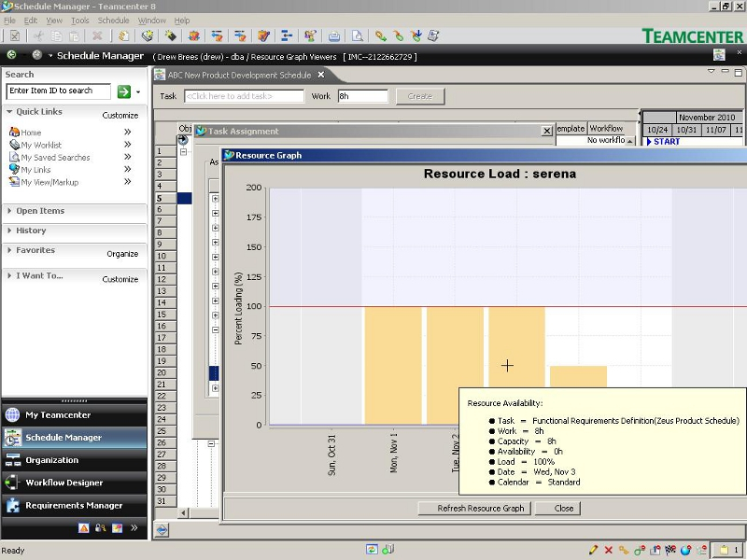
Task: Click the refresh icon in bottom status bar
Action: [x=372, y=550]
